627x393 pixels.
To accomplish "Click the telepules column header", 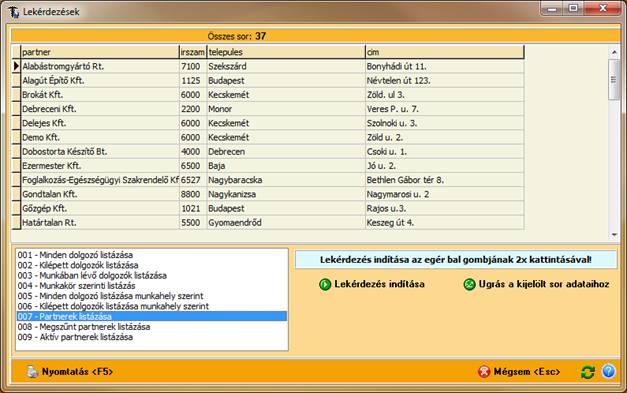I will [x=286, y=52].
